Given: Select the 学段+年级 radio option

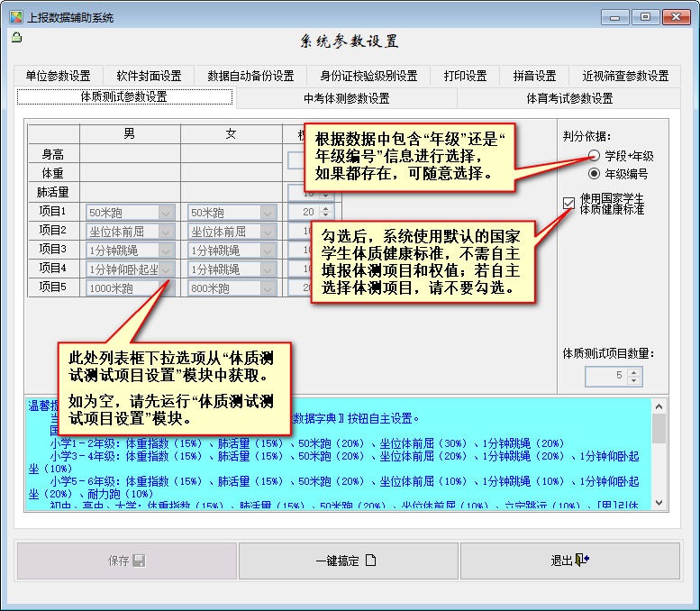Looking at the screenshot, I should pos(594,156).
